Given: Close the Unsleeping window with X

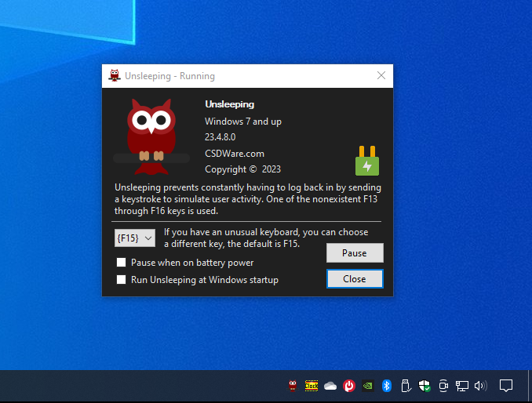Looking at the screenshot, I should (381, 75).
